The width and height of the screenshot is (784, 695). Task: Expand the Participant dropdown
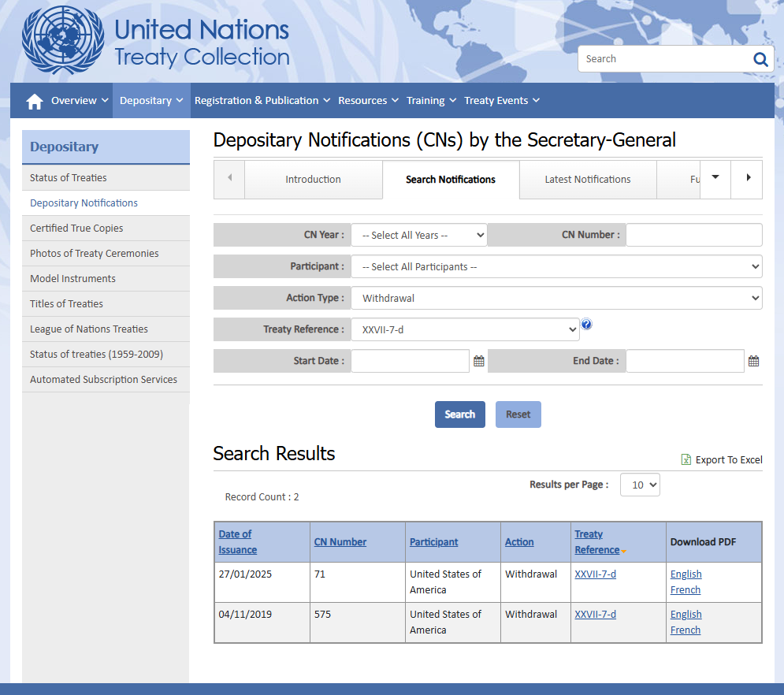(556, 266)
